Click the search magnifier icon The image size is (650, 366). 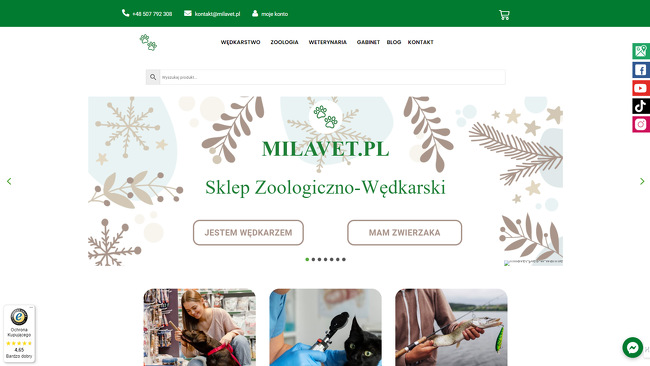(153, 77)
